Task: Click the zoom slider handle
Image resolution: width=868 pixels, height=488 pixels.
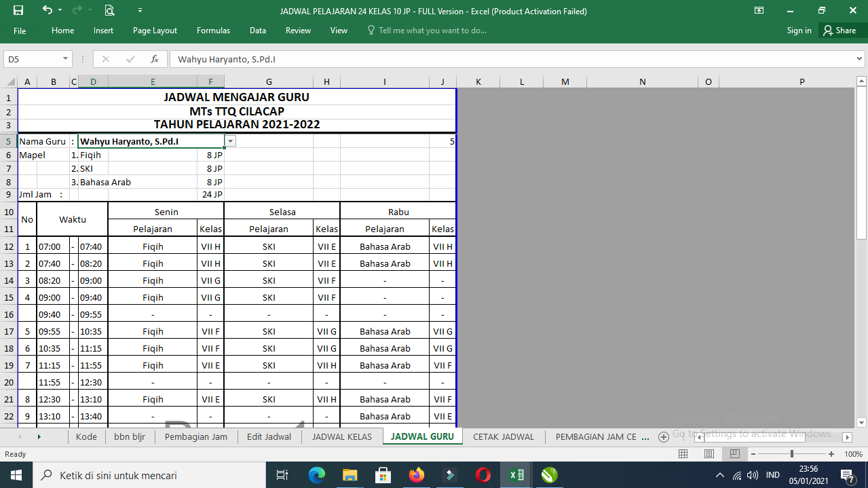Action: pos(792,454)
